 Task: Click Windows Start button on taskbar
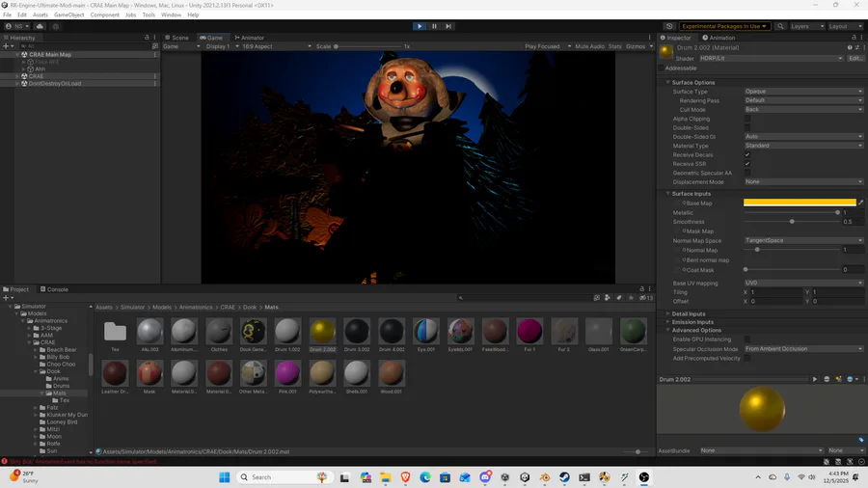pyautogui.click(x=224, y=477)
